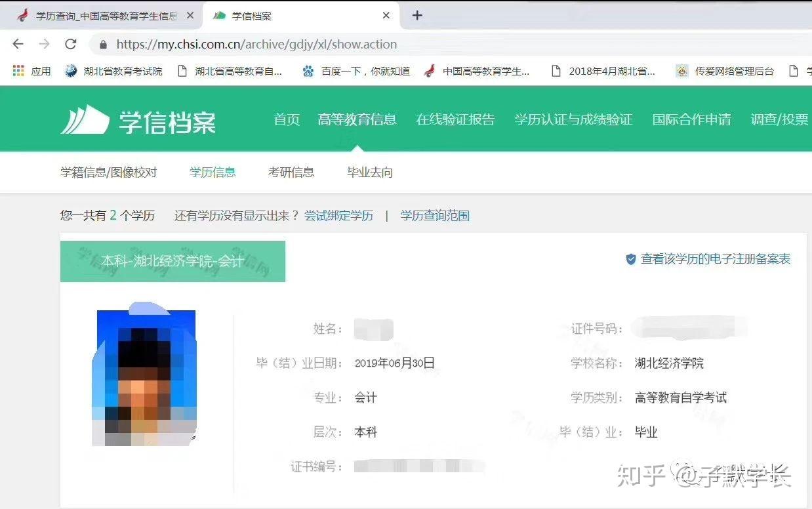Open the 在线验证报告 navigation menu

click(455, 119)
